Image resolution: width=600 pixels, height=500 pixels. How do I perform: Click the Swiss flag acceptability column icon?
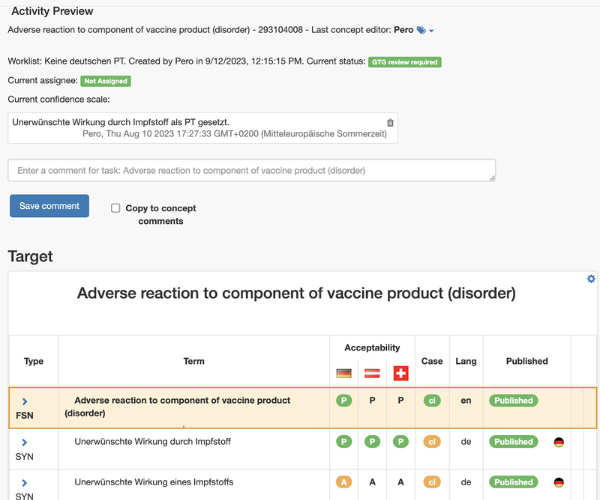point(401,373)
